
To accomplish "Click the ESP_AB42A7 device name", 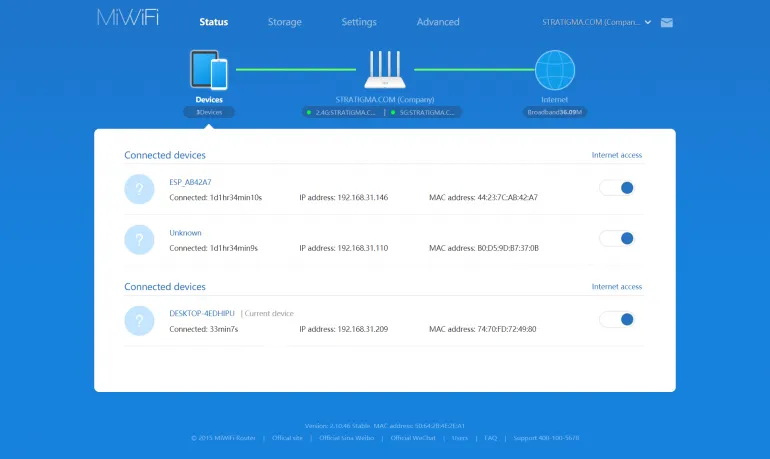I will (191, 182).
